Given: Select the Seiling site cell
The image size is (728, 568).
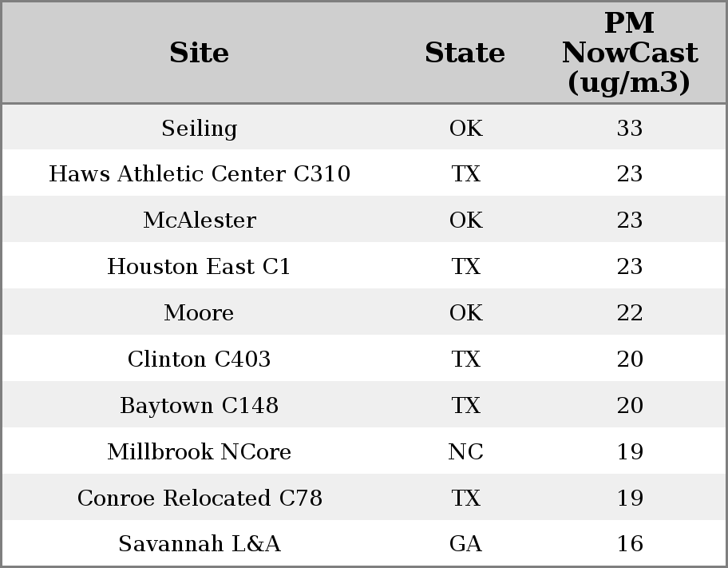Looking at the screenshot, I should 200,128.
